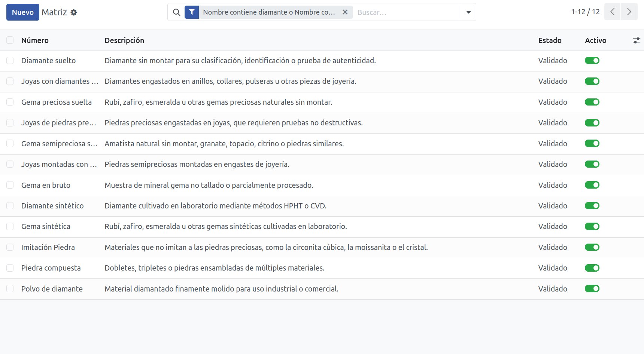Viewport: 644px width, 354px height.
Task: Go to previous page of records
Action: pyautogui.click(x=613, y=12)
